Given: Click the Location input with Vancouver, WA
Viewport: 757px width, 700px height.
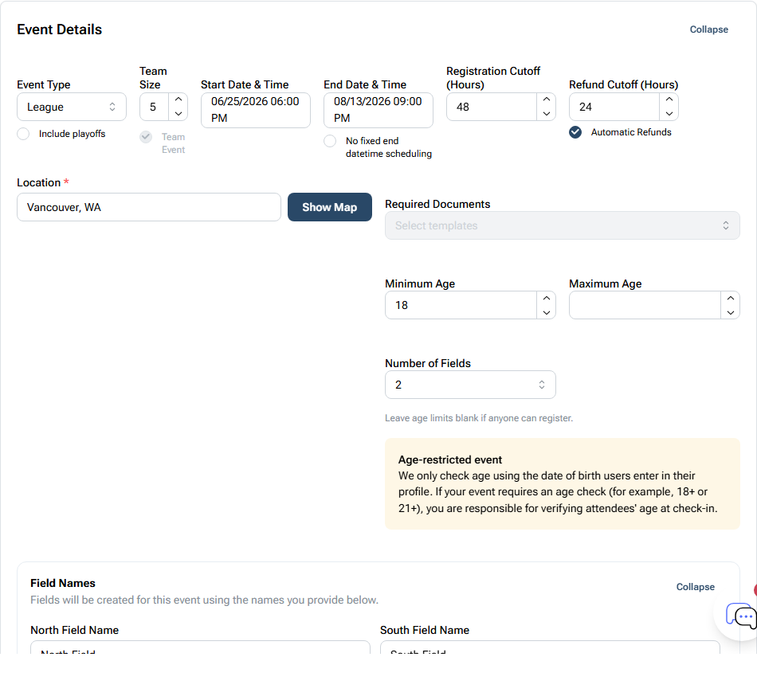Looking at the screenshot, I should [x=149, y=207].
